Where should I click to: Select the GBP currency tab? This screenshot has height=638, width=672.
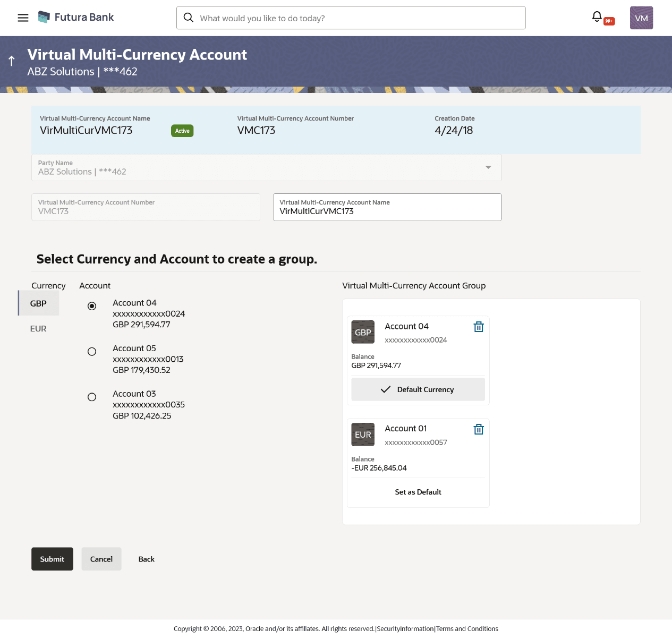tap(38, 303)
